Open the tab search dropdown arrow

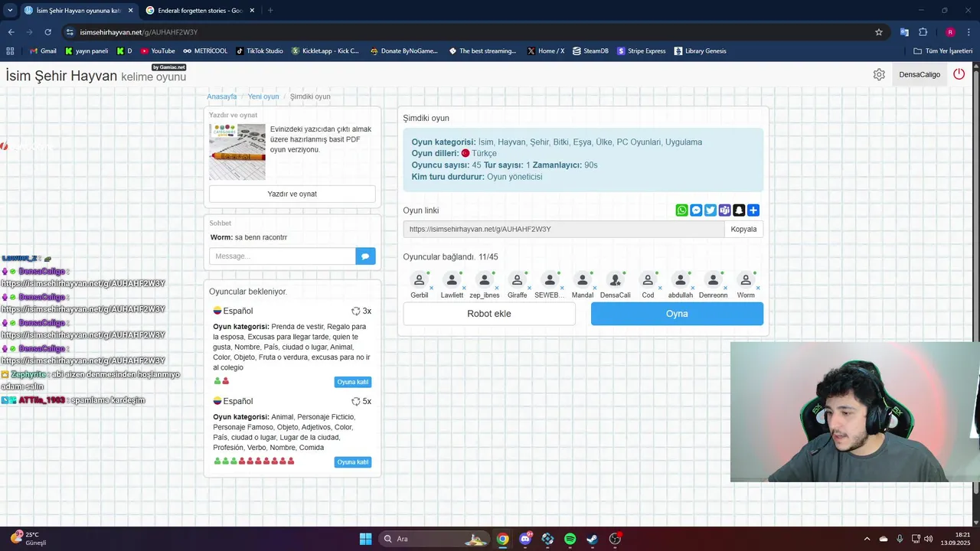10,10
